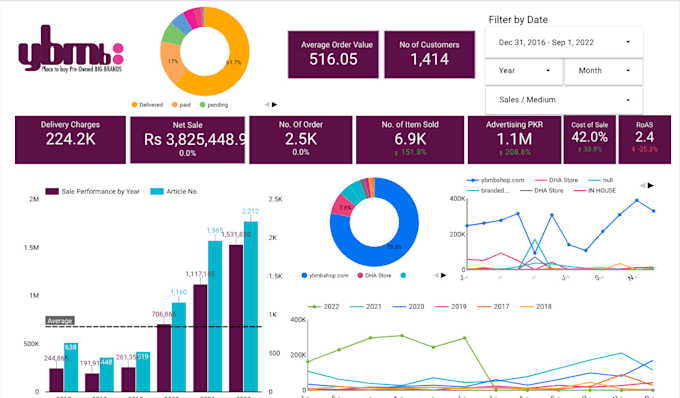Click the 244,866 bar value label

[56, 358]
